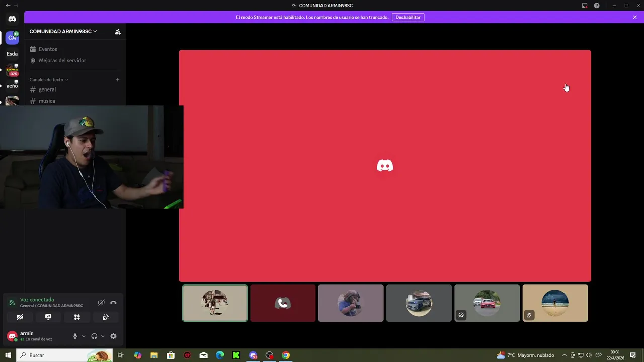The image size is (644, 362).
Task: Open File Explorer from the taskbar
Action: (154, 355)
